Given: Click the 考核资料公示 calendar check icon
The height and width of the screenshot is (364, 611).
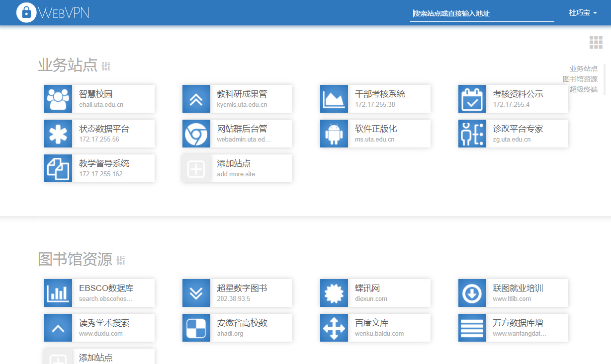Looking at the screenshot, I should [472, 99].
